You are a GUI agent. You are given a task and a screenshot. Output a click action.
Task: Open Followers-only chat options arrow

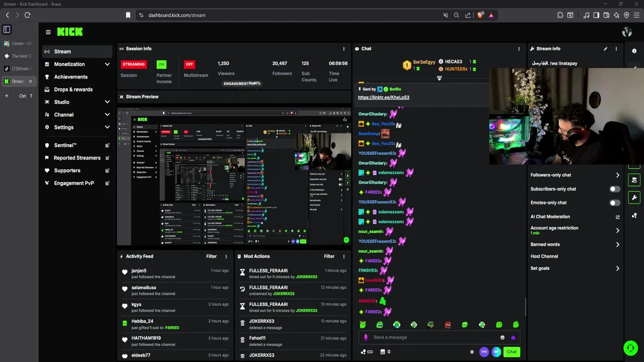(617, 175)
